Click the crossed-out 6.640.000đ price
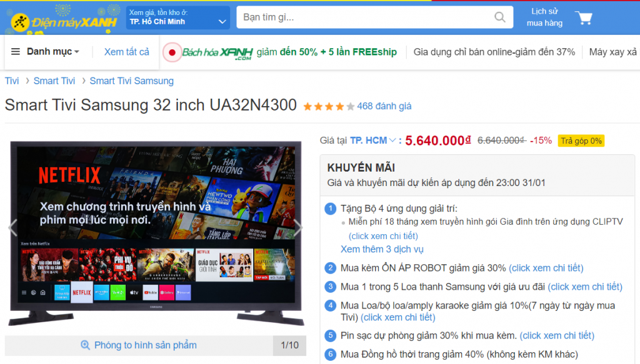This screenshot has width=640, height=364. 502,140
